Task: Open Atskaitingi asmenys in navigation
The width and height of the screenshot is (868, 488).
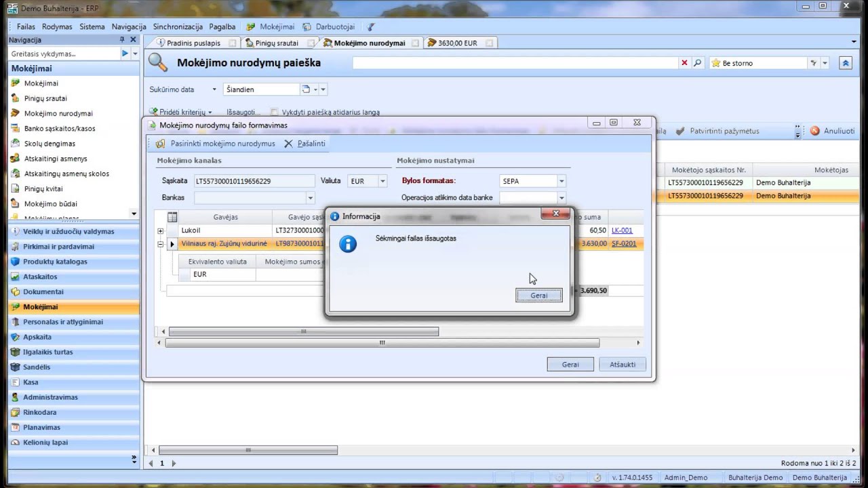Action: click(56, 159)
